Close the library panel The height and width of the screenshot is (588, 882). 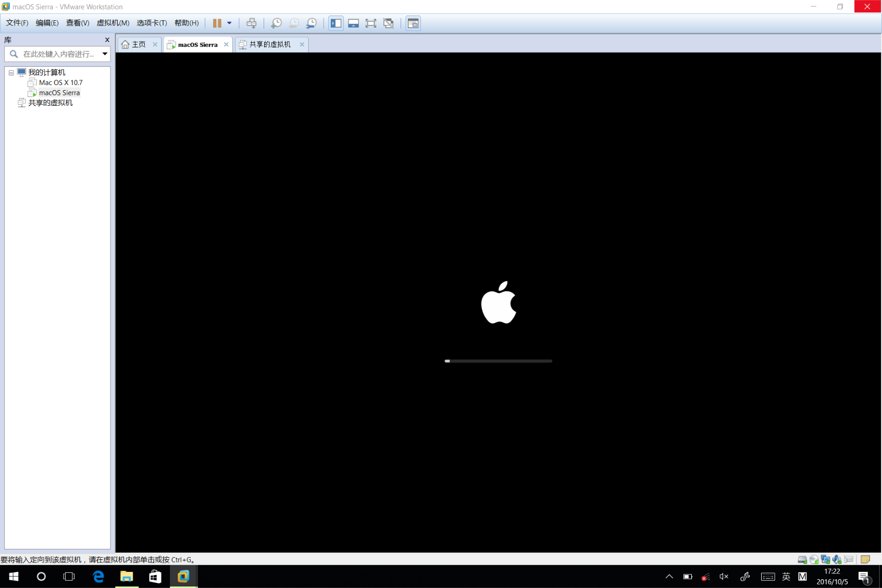107,40
